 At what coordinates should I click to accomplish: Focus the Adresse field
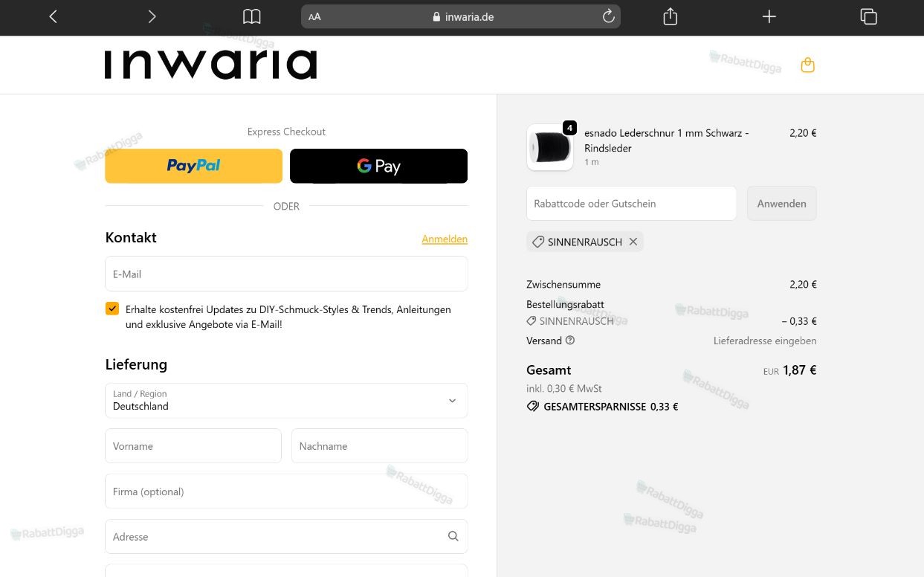click(x=286, y=537)
